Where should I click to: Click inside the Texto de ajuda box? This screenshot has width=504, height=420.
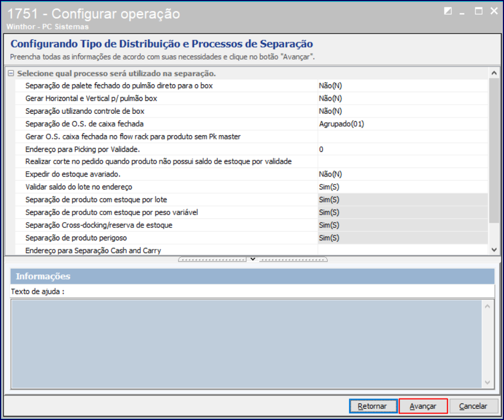click(x=247, y=344)
